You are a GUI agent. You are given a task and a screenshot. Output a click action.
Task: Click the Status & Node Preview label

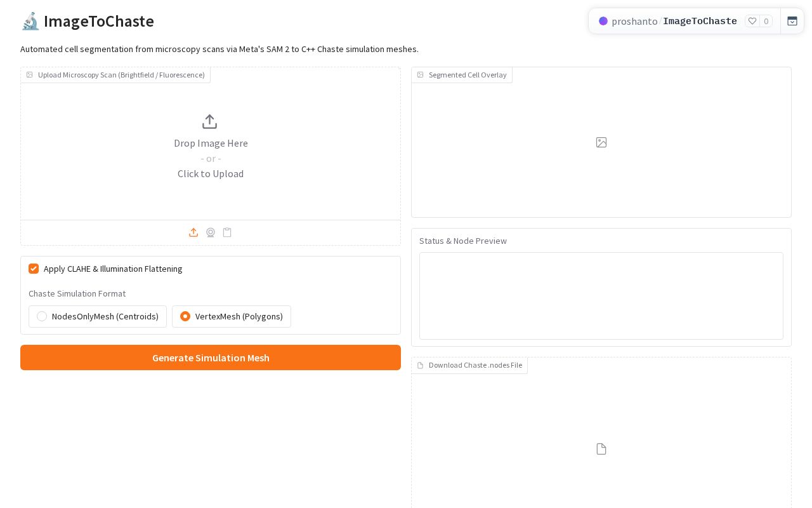pos(463,241)
